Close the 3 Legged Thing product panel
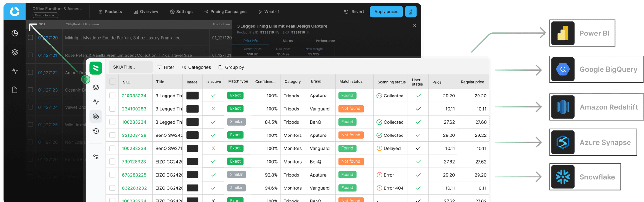 click(414, 25)
